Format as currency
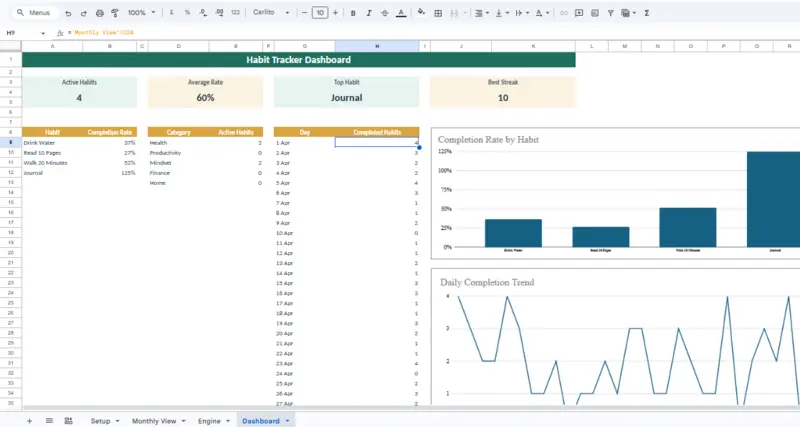 pos(171,13)
